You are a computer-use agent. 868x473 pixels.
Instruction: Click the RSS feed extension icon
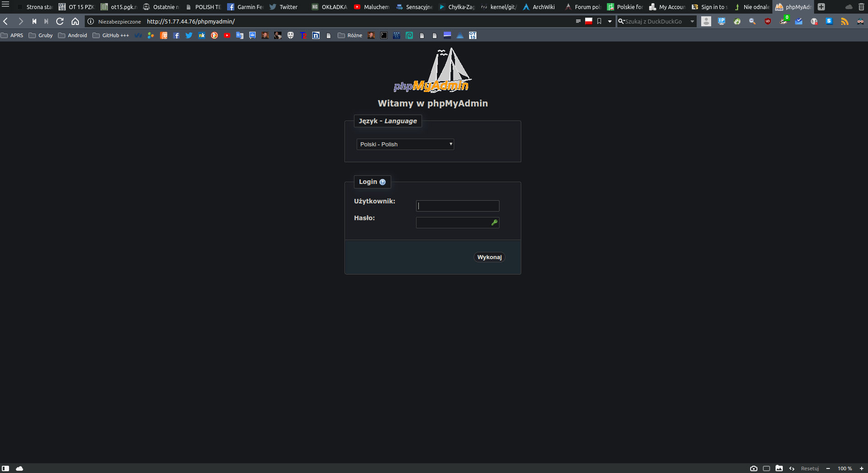click(x=844, y=21)
